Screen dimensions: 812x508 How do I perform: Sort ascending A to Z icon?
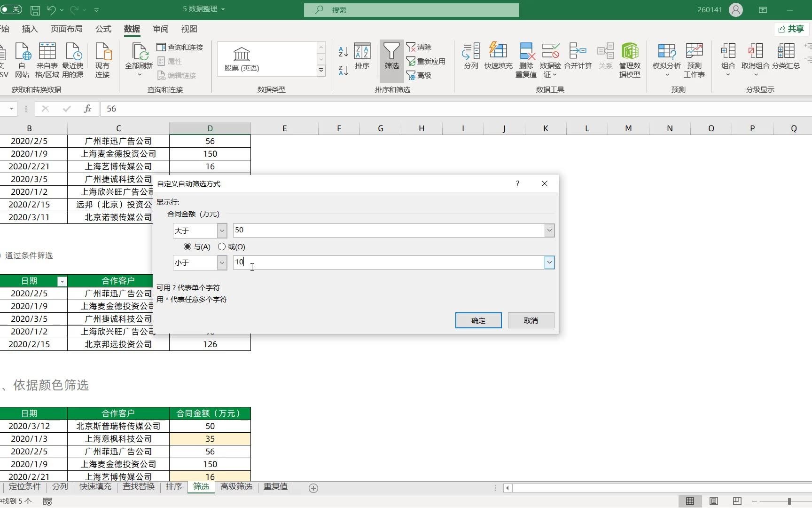coord(343,52)
